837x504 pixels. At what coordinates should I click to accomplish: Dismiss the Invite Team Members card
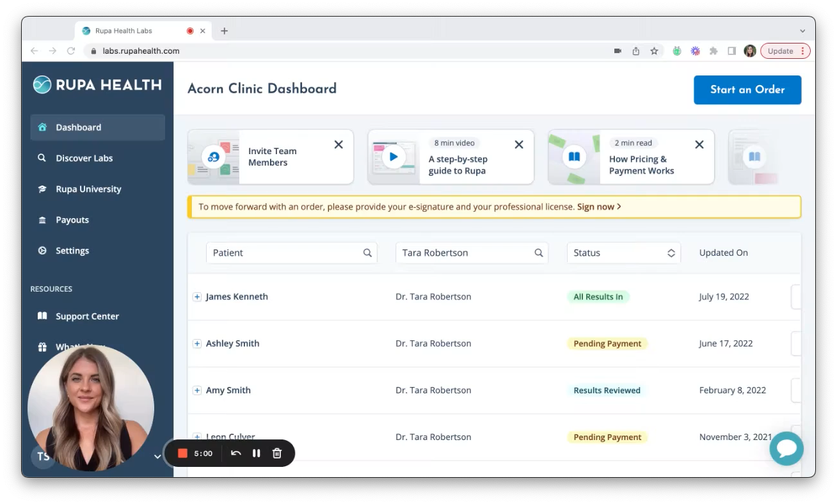pos(339,145)
